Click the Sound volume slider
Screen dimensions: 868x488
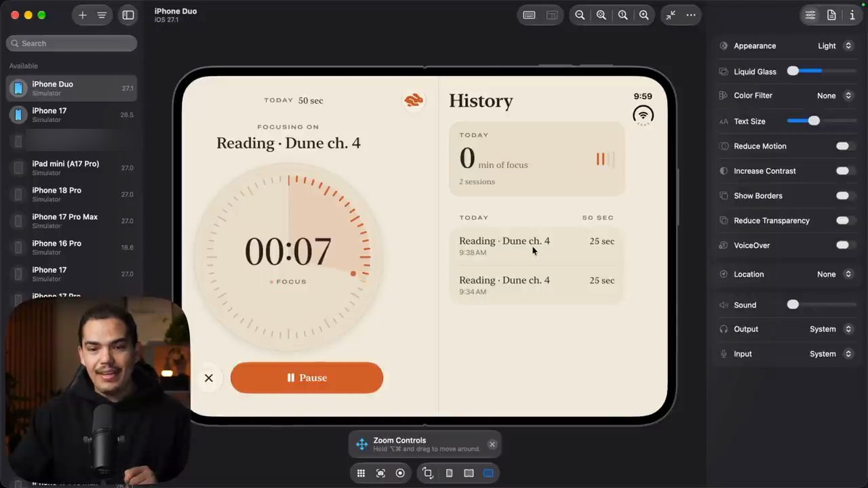pyautogui.click(x=821, y=305)
